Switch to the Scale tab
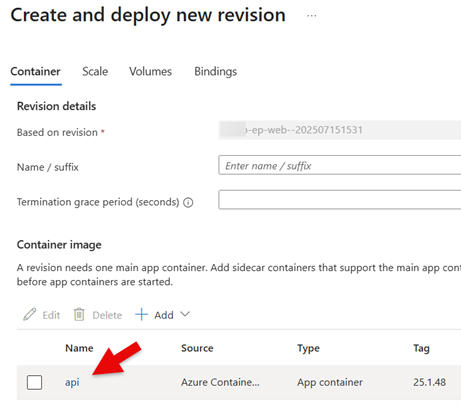The image size is (461, 405). (95, 71)
